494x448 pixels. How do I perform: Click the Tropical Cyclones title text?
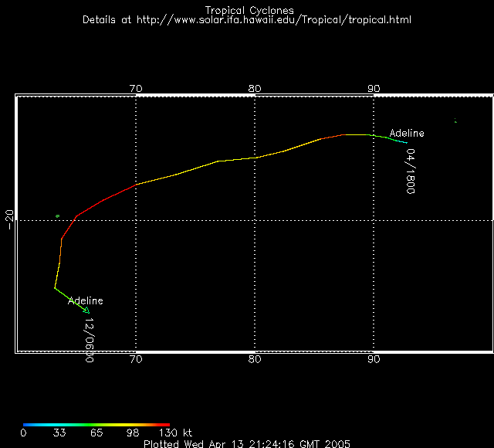click(x=247, y=10)
